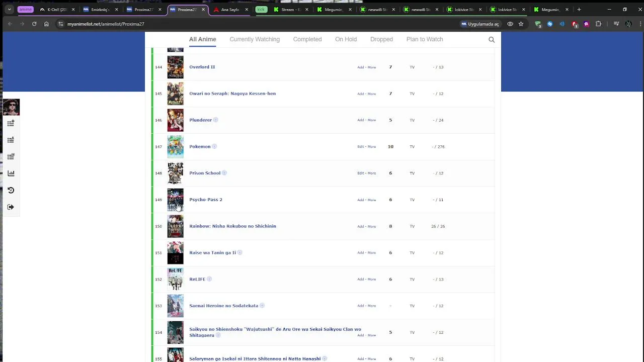Reload the page with the refresh icon
The height and width of the screenshot is (362, 644).
(x=34, y=24)
